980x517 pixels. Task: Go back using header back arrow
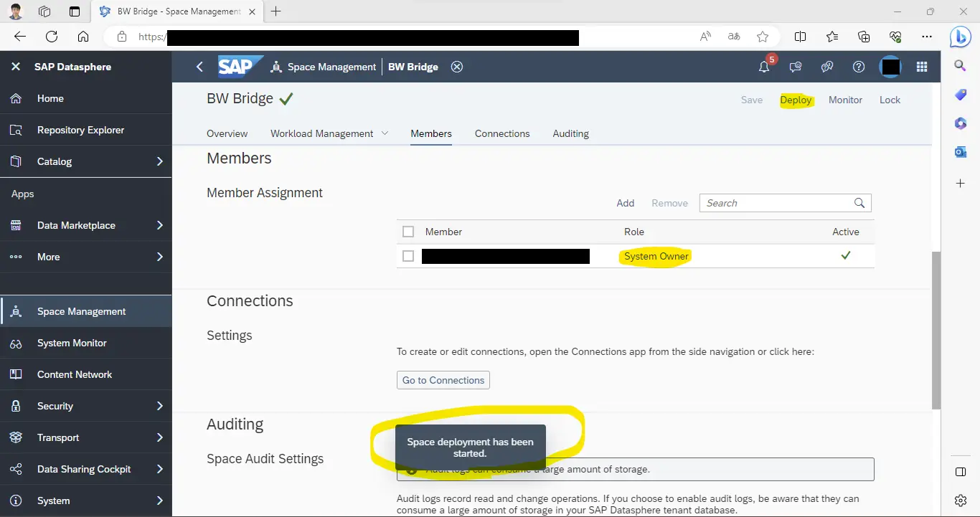(199, 67)
